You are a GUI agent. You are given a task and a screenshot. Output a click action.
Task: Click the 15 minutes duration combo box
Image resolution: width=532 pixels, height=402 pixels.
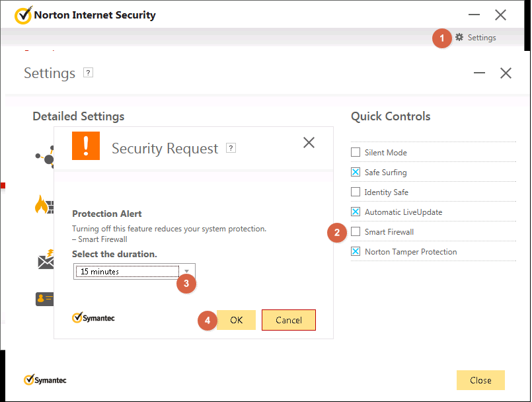point(127,271)
